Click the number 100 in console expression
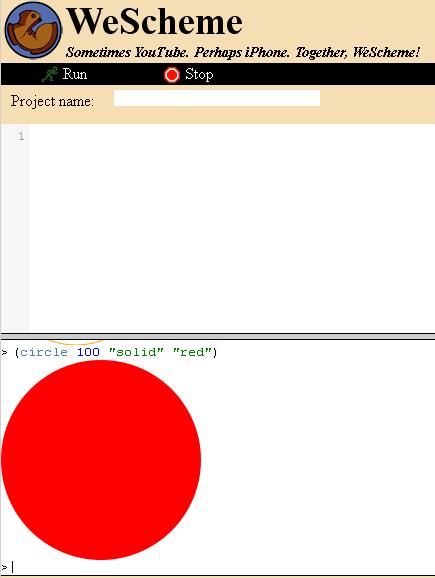The width and height of the screenshot is (435, 578). click(88, 352)
